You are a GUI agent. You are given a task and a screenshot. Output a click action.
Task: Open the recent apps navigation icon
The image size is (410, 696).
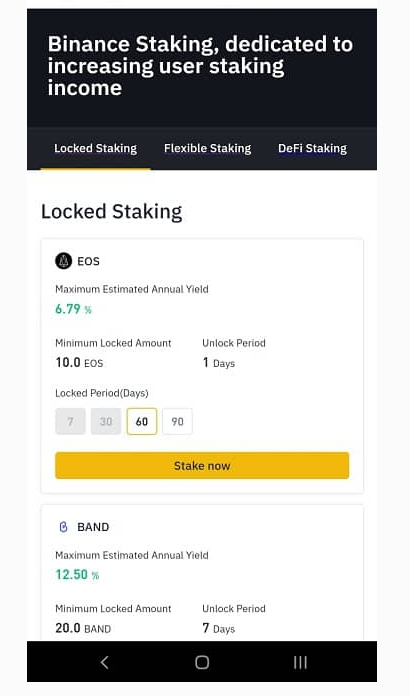pos(300,662)
